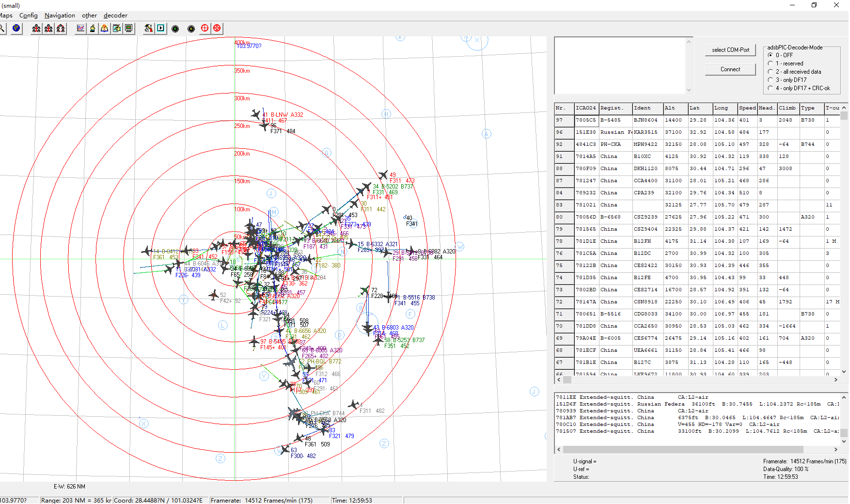Click the computer monitor toolbar icon
Image resolution: width=850 pixels, height=504 pixels.
pos(129,29)
